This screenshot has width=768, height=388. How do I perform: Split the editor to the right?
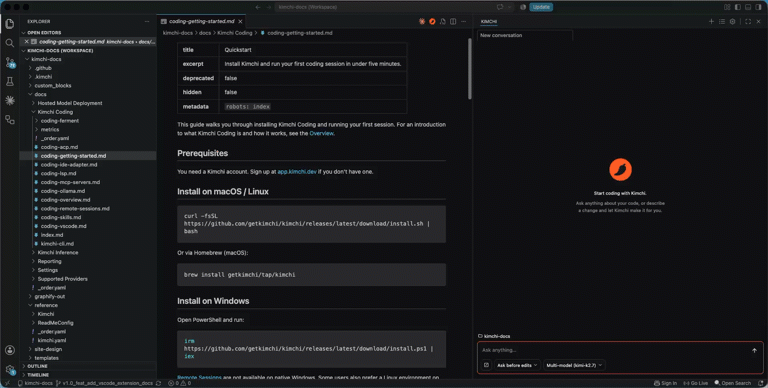tap(453, 22)
